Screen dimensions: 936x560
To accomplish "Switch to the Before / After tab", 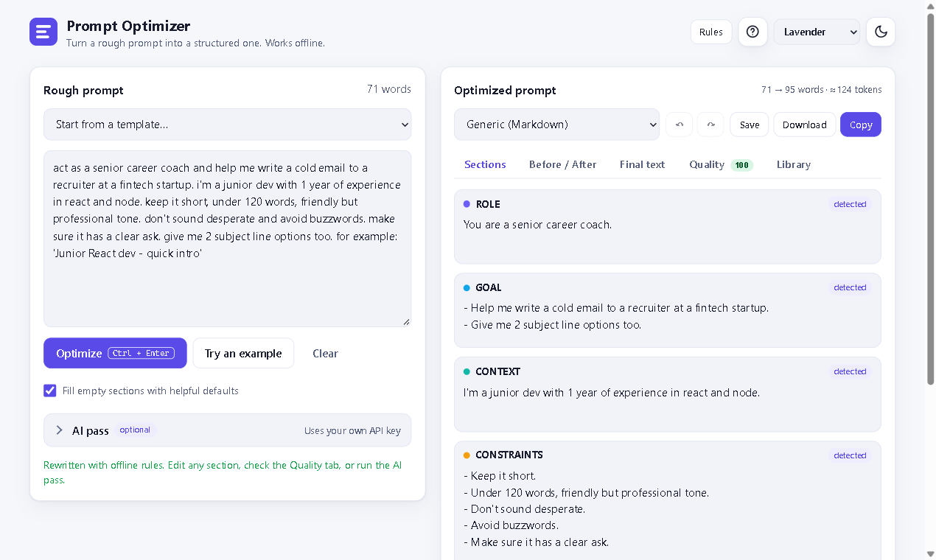I will pos(563,164).
